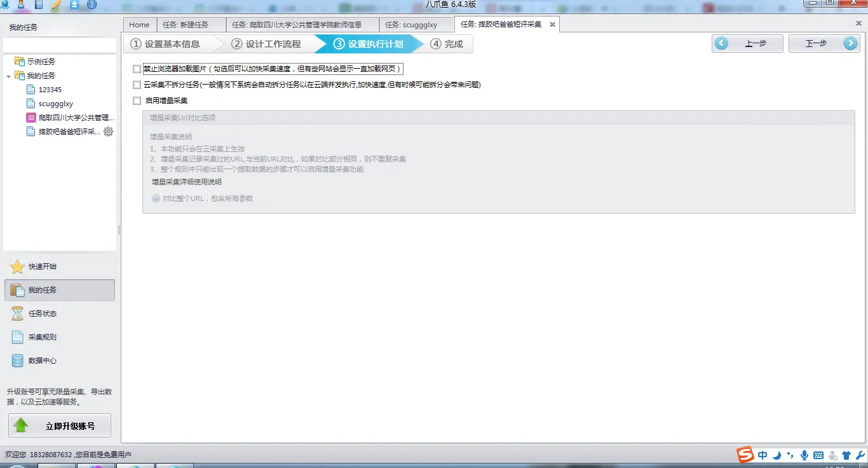This screenshot has height=468, width=868.
Task: Go to step 2 设计工作流程
Action: (x=266, y=44)
